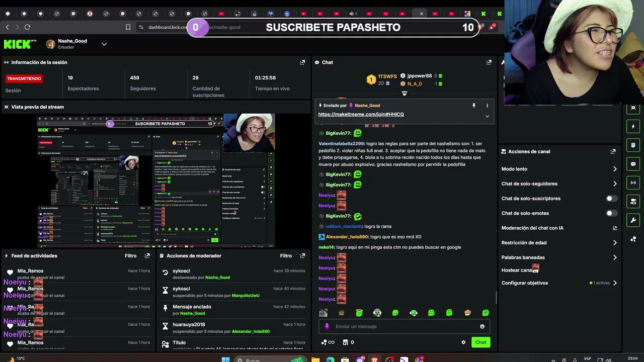The image size is (644, 362).
Task: Click the Kick logo in the header
Action: pos(20,44)
